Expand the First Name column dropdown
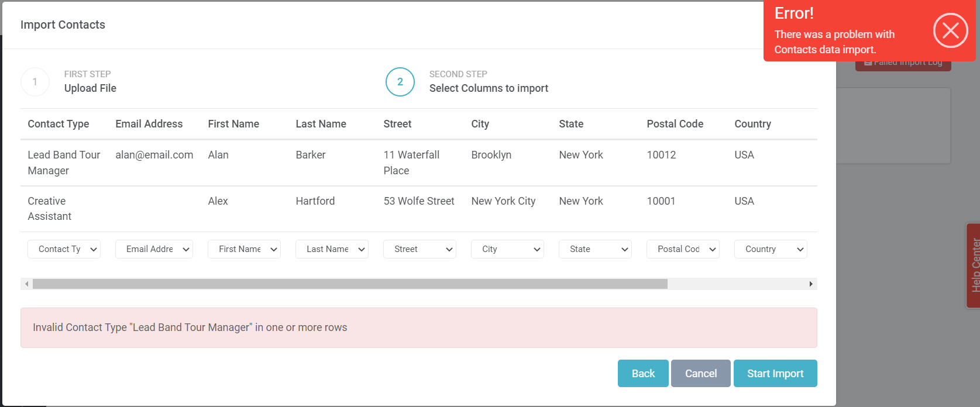 [x=244, y=249]
